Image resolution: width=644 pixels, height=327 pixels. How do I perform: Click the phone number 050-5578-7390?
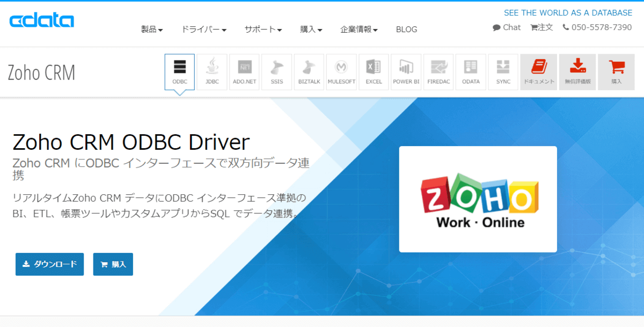[x=597, y=27]
